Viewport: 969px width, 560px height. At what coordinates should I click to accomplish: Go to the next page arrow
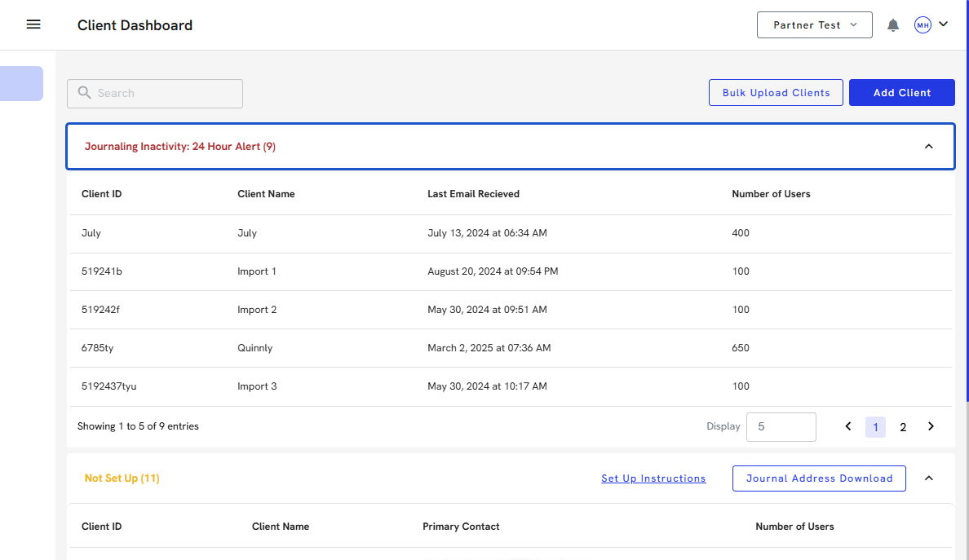pyautogui.click(x=931, y=426)
